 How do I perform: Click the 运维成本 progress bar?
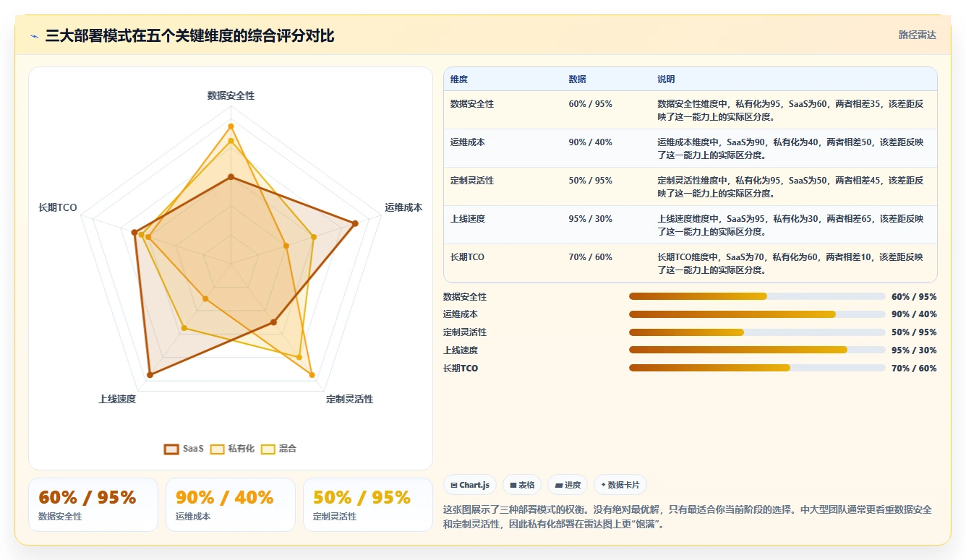click(x=757, y=314)
